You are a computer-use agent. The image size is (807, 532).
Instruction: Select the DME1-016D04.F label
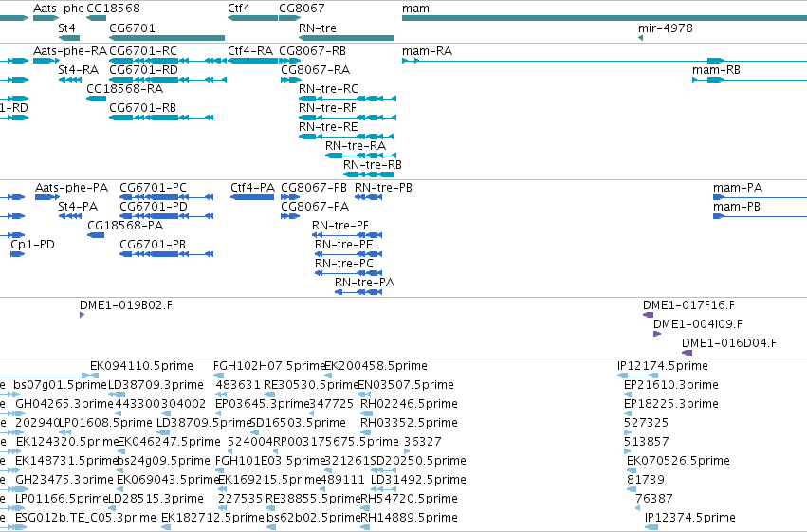[x=729, y=343]
